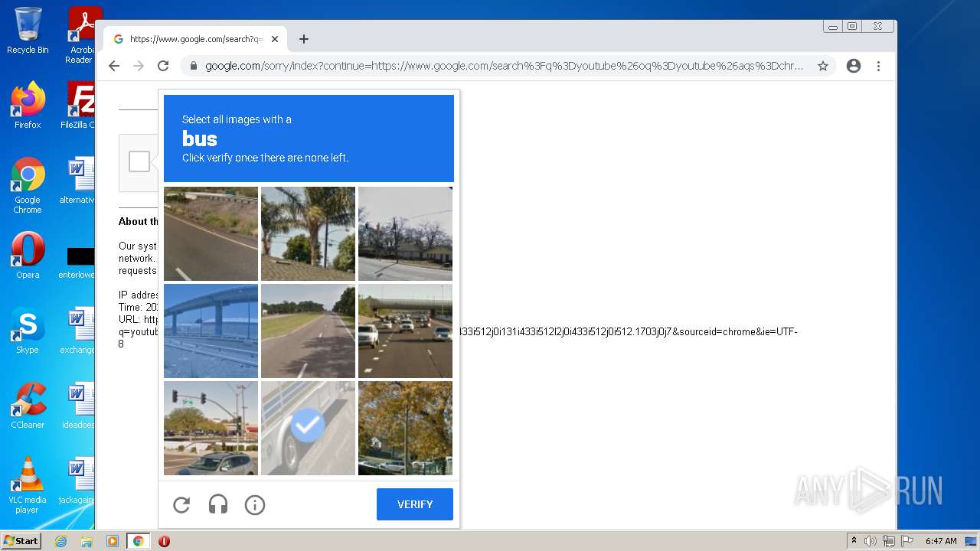Open a new Chrome tab
This screenshot has width=980, height=551.
point(304,39)
